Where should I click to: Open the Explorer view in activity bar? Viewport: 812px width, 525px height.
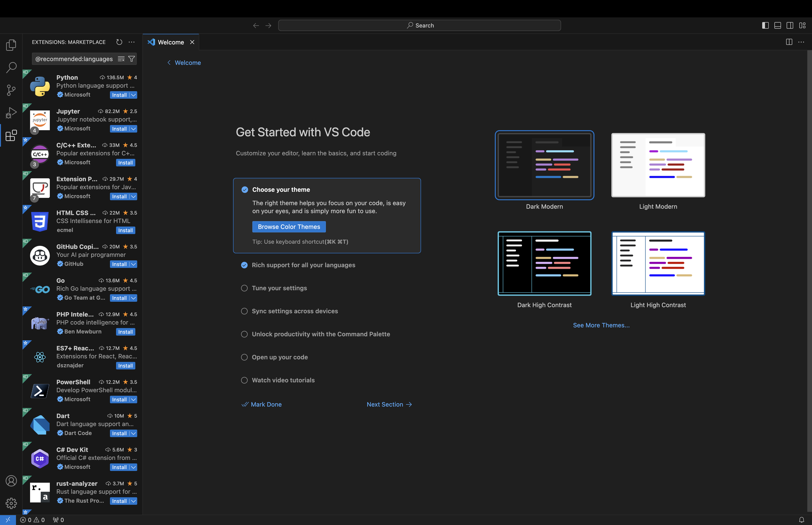tap(11, 45)
